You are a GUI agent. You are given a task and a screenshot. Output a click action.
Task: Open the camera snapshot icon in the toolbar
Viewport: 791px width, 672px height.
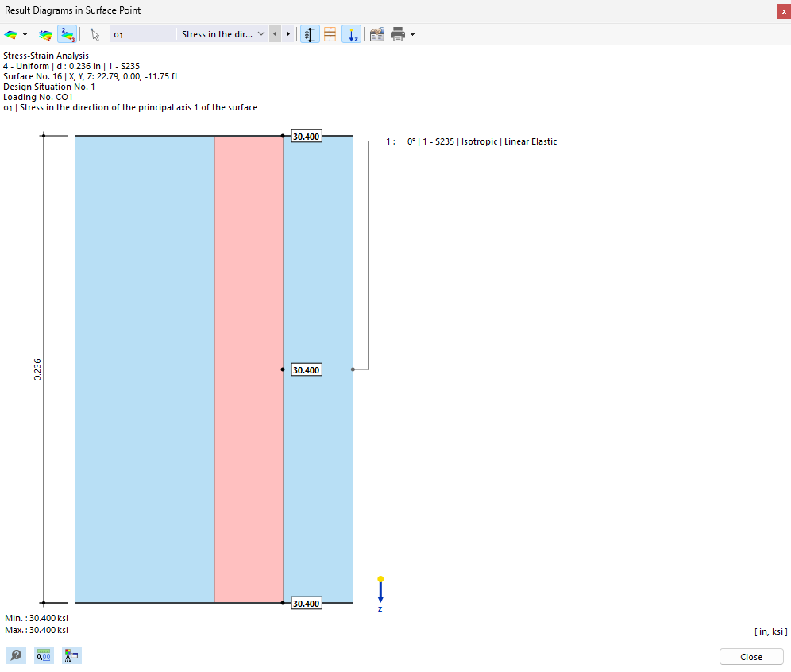point(376,33)
